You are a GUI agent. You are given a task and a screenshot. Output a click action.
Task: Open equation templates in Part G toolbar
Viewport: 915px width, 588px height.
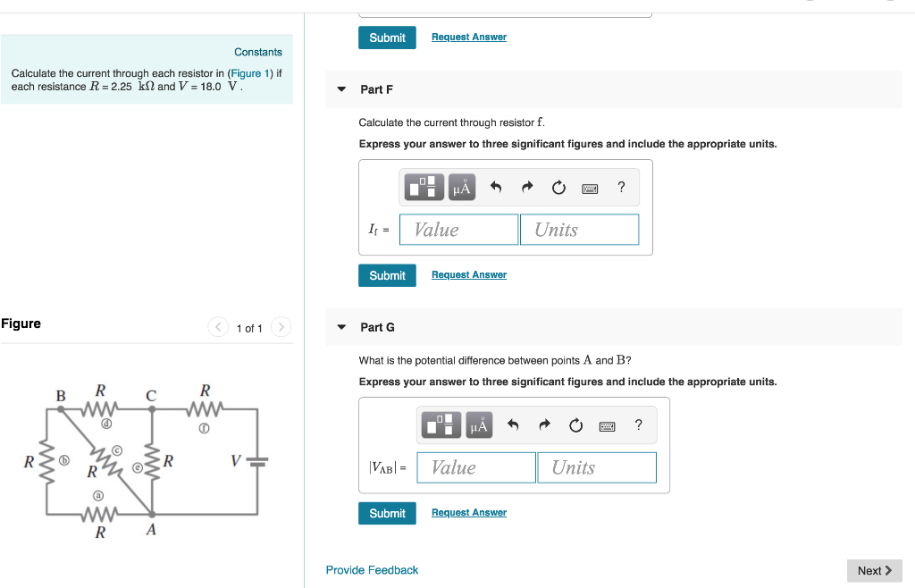tap(440, 424)
